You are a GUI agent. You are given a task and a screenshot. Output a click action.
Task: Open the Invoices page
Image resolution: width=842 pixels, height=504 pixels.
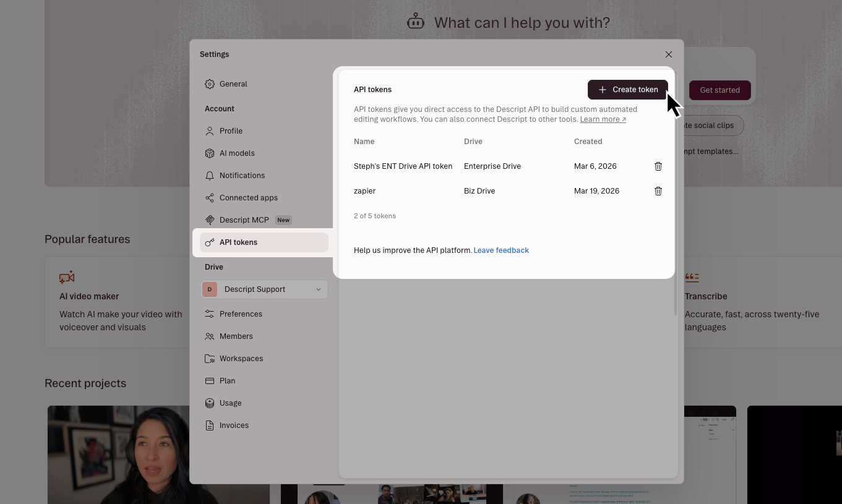point(264,425)
